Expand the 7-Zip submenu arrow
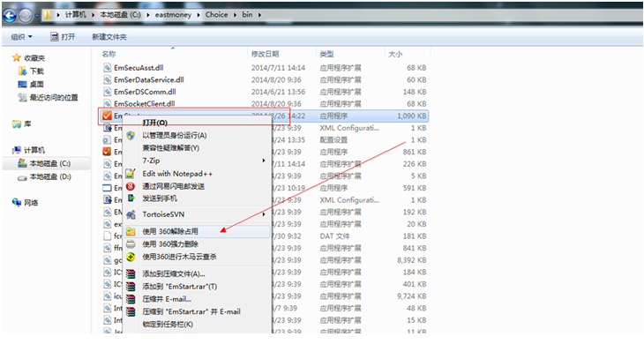Viewport: 644px width, 344px height. [264, 161]
